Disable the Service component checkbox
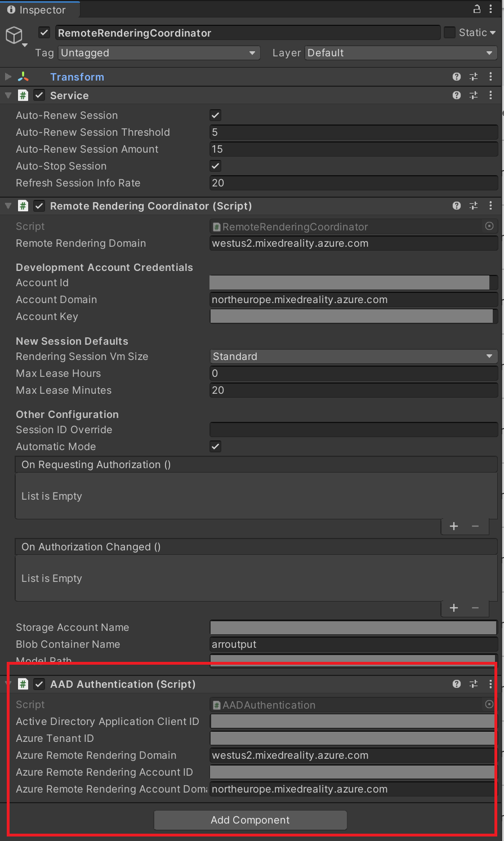This screenshot has width=504, height=841. [39, 95]
